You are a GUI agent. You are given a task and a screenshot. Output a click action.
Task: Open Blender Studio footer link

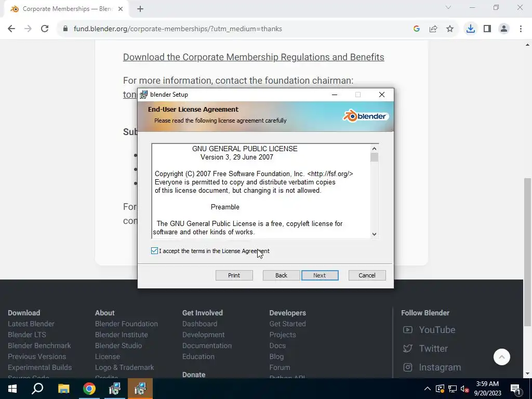118,345
